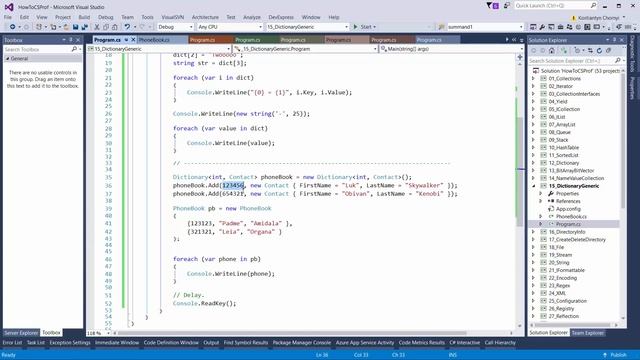Open the Package Manager Console tab
Viewport: 640px width, 360px height.
(302, 343)
